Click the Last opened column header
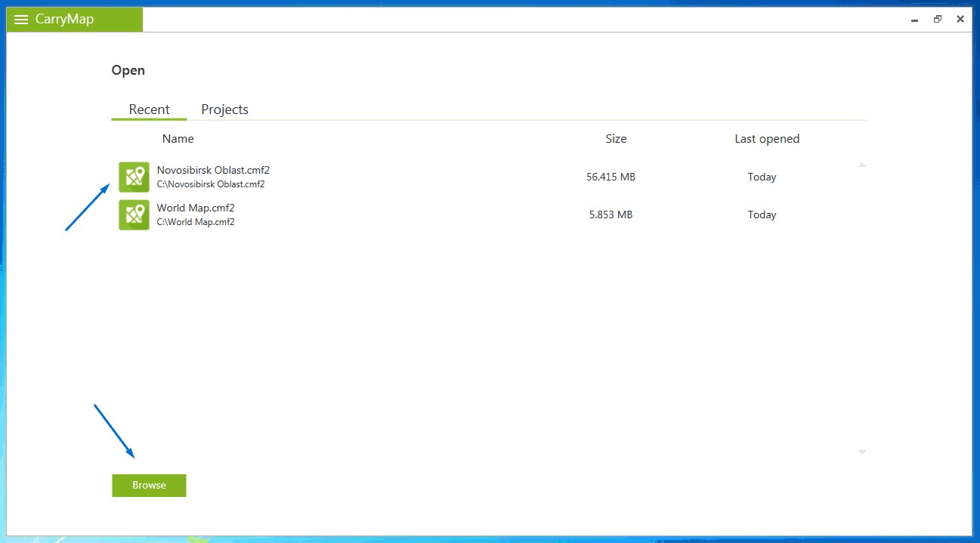Viewport: 980px width, 543px height. point(767,139)
